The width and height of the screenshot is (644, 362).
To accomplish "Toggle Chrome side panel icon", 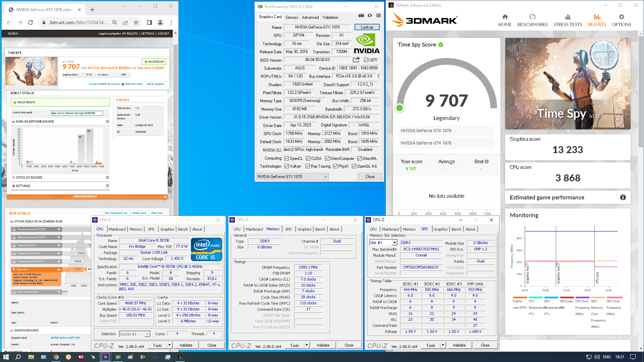I will coord(150,22).
